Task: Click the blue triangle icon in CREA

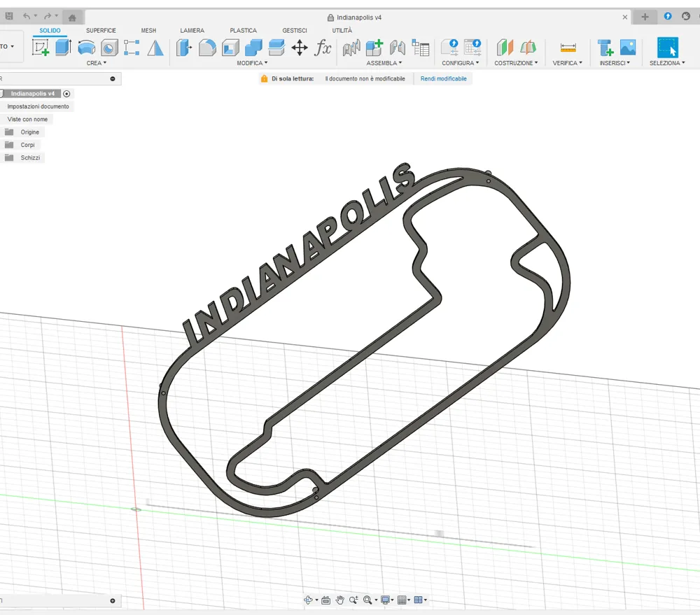Action: click(155, 48)
